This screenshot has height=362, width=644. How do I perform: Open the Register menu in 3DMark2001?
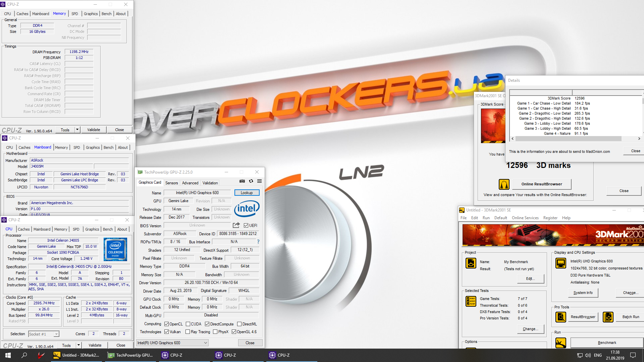click(x=550, y=218)
